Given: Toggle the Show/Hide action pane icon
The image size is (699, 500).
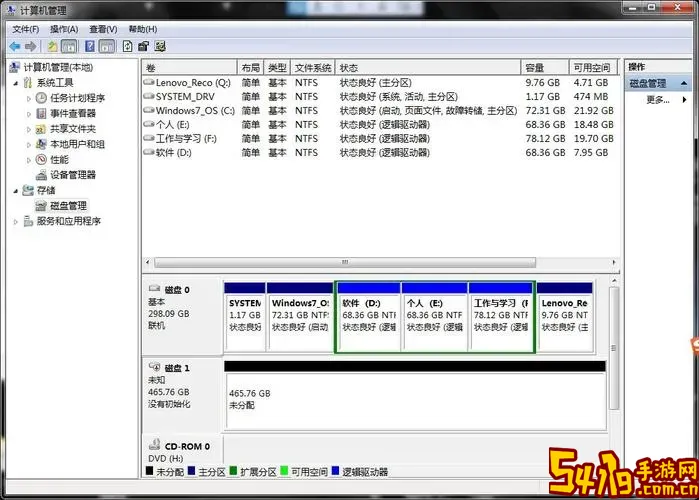Looking at the screenshot, I should tap(107, 46).
